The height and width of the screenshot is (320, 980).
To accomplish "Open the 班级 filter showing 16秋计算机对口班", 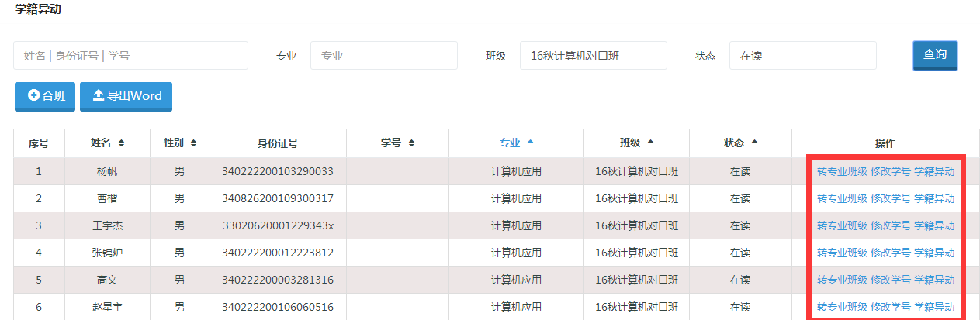I will pos(593,56).
